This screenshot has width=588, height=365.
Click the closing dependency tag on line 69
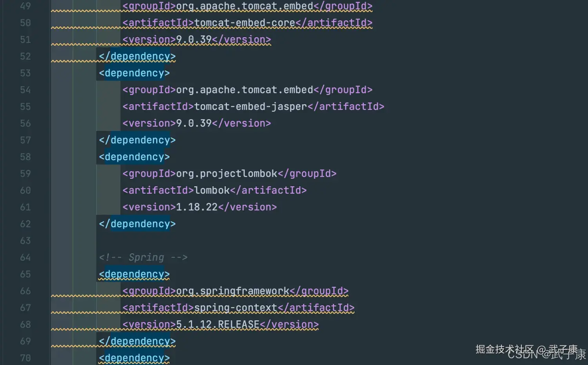point(137,341)
